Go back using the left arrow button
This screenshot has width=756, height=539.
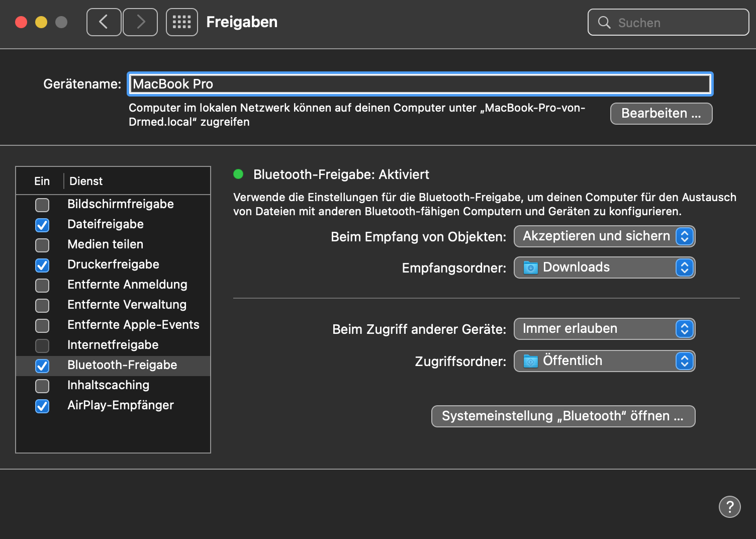pos(104,22)
